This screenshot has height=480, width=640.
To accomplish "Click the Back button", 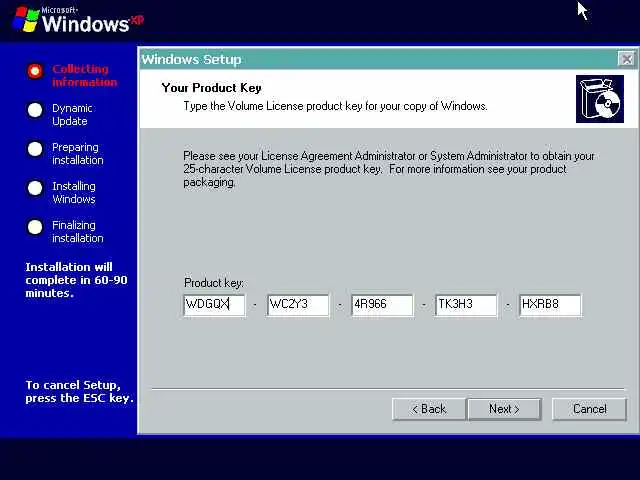I will click(429, 409).
